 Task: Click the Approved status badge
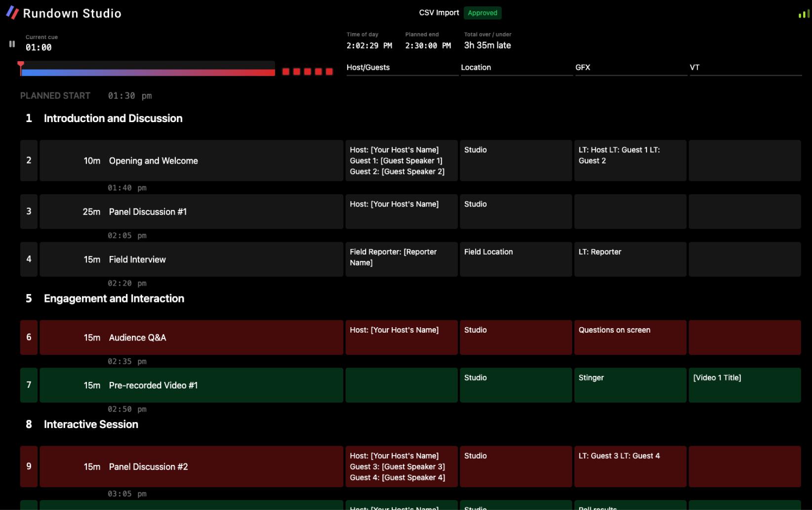click(x=483, y=13)
